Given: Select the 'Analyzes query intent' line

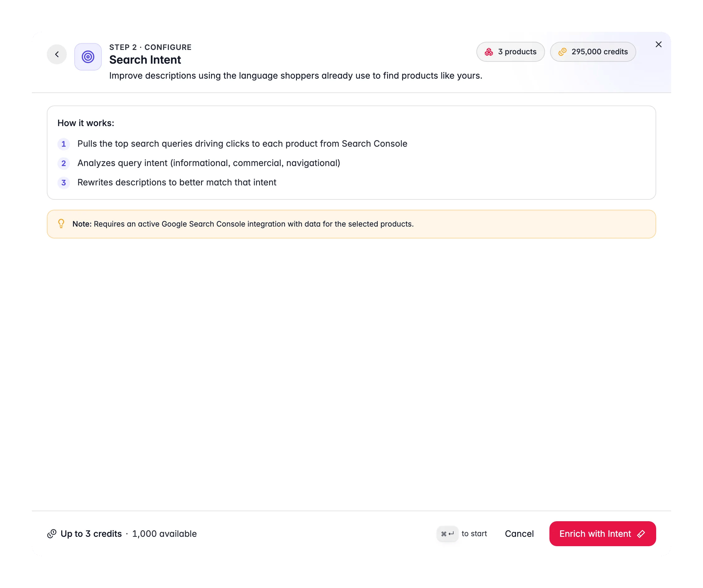Looking at the screenshot, I should [209, 163].
